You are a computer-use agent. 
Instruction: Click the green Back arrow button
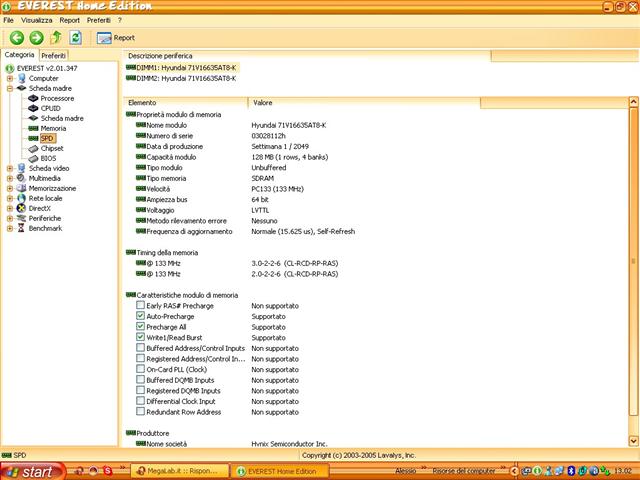tap(17, 38)
